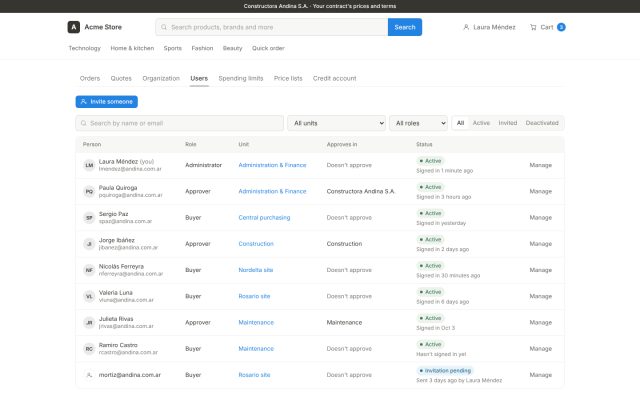The image size is (640, 400).
Task: Click the Acme Store name text
Action: point(103,27)
